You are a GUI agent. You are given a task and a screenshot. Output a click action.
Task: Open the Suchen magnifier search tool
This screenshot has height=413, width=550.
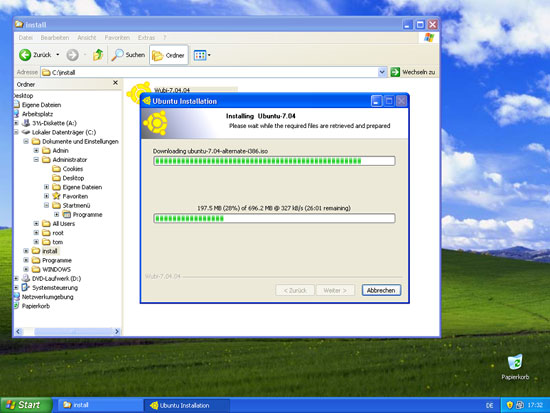point(128,55)
